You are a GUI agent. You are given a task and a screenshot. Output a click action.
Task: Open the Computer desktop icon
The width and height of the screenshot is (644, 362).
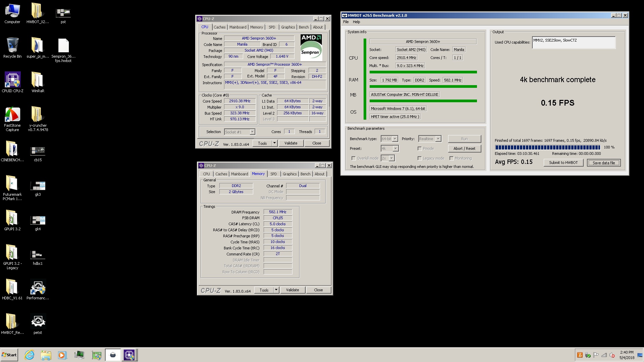(12, 13)
